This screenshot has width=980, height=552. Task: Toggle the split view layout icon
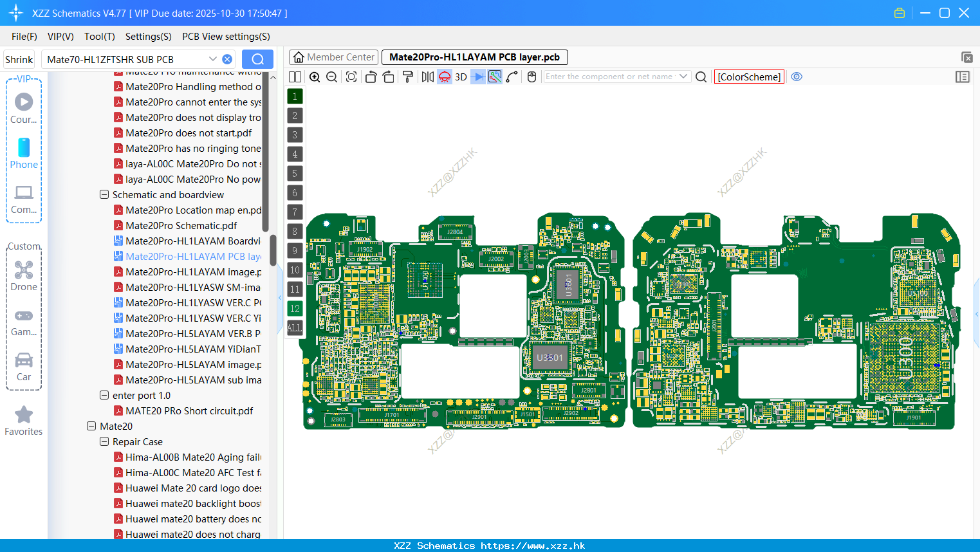pyautogui.click(x=295, y=77)
